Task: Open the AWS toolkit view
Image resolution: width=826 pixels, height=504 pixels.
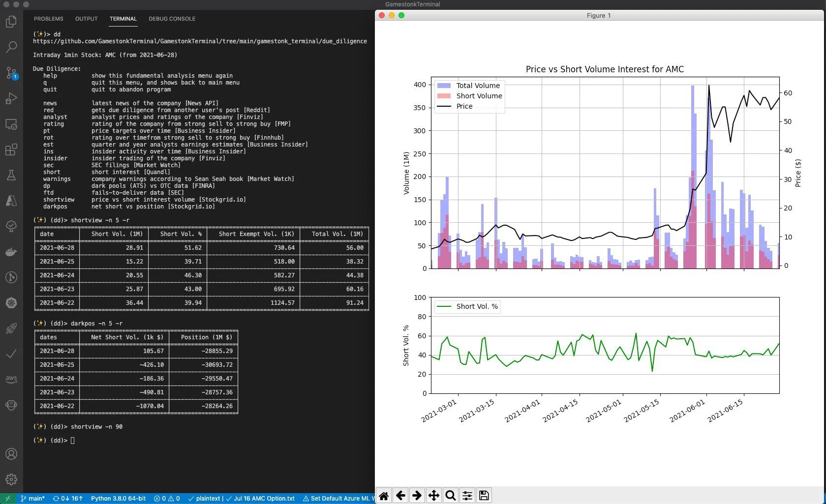Action: coord(11,379)
